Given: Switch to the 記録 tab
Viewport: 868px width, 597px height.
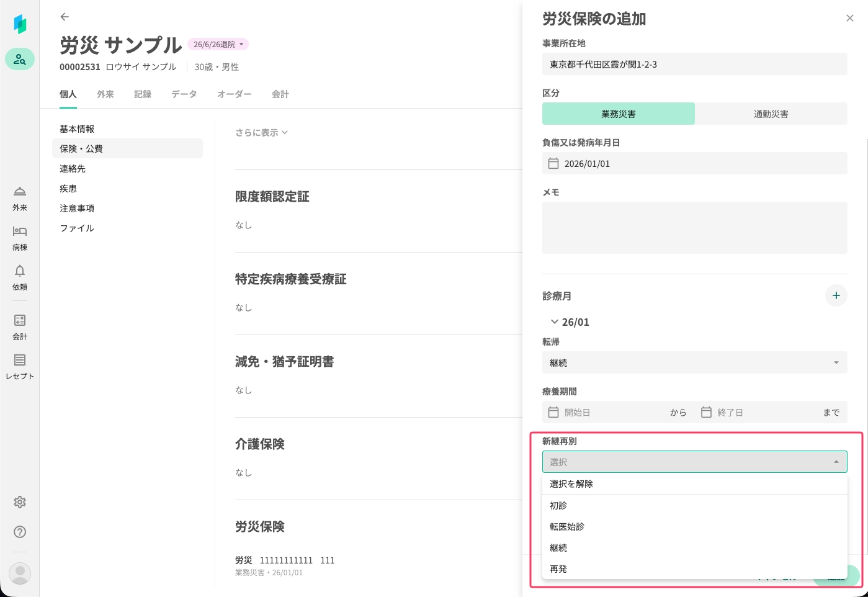Looking at the screenshot, I should (143, 94).
